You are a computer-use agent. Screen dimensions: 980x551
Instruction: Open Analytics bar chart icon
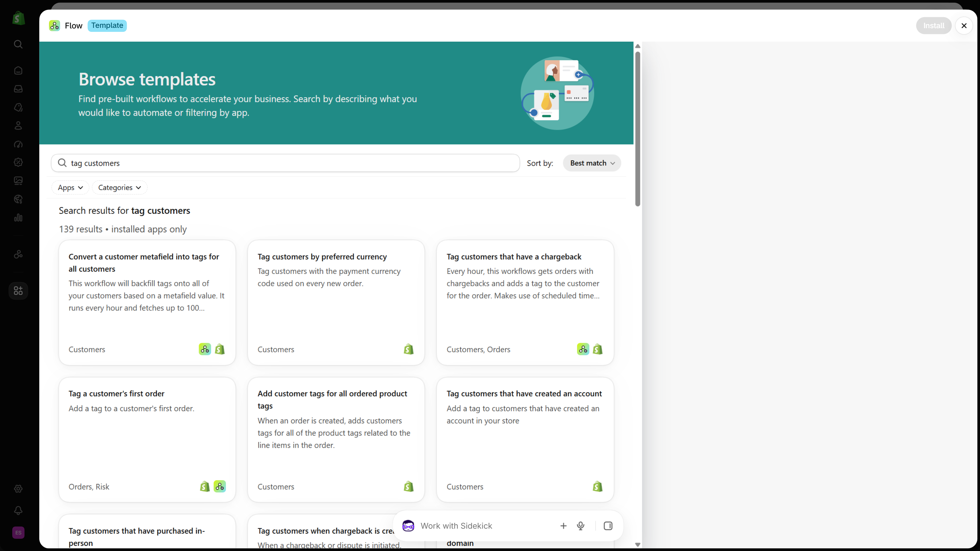point(18,218)
